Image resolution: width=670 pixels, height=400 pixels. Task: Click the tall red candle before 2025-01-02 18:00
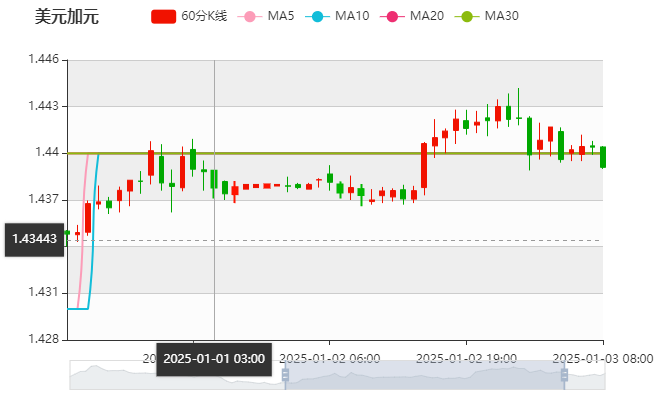(424, 165)
